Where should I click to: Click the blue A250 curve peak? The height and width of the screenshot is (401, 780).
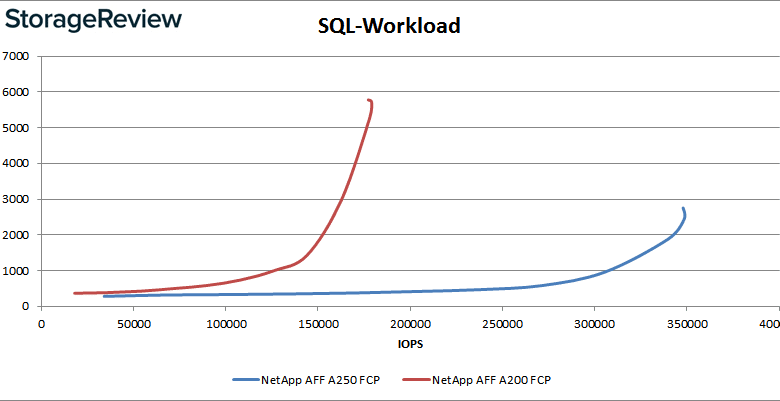pyautogui.click(x=683, y=209)
